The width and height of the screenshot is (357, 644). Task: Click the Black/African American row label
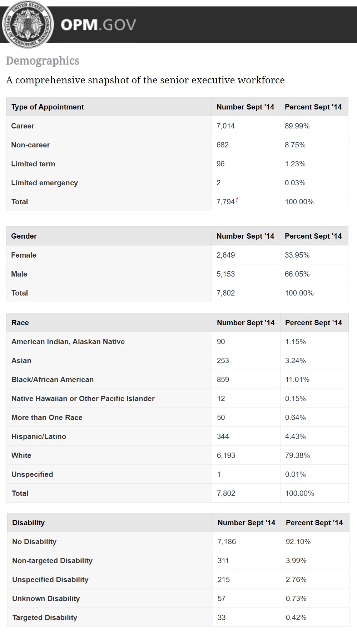tap(53, 380)
